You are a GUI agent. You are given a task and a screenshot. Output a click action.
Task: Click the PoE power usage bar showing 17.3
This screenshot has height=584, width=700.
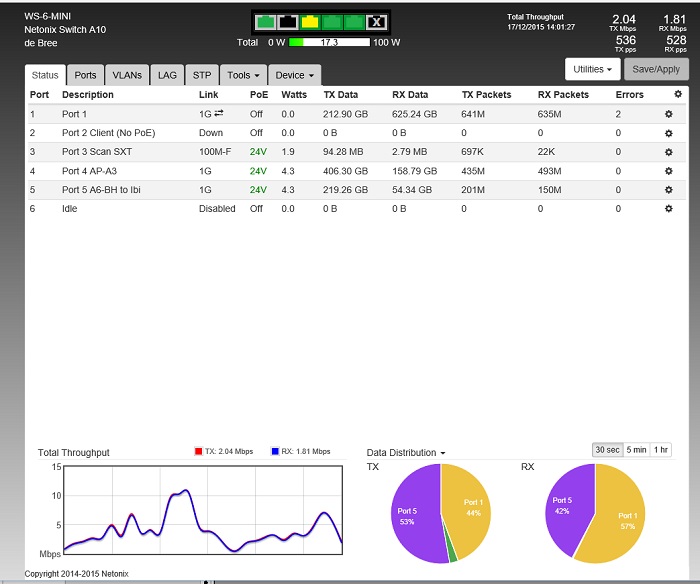click(x=329, y=42)
